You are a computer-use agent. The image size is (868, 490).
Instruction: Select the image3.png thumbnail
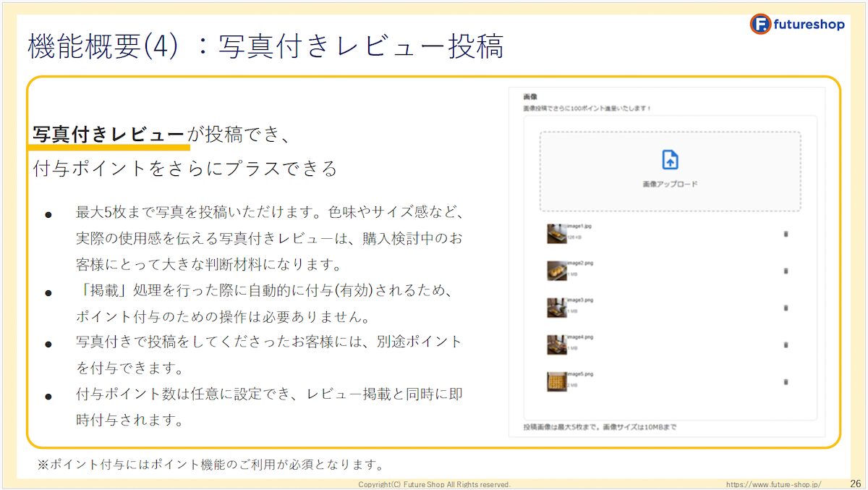[557, 305]
